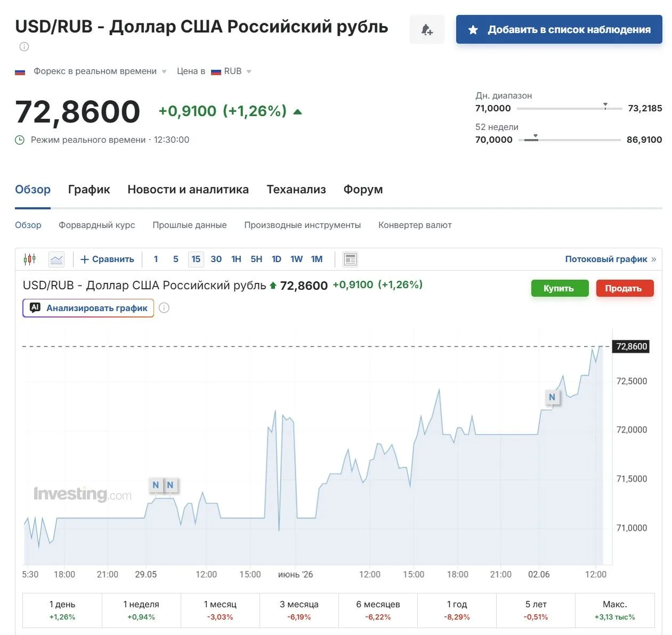672x635 pixels.
Task: Open the news display icon in chart toolbar
Action: click(x=350, y=259)
